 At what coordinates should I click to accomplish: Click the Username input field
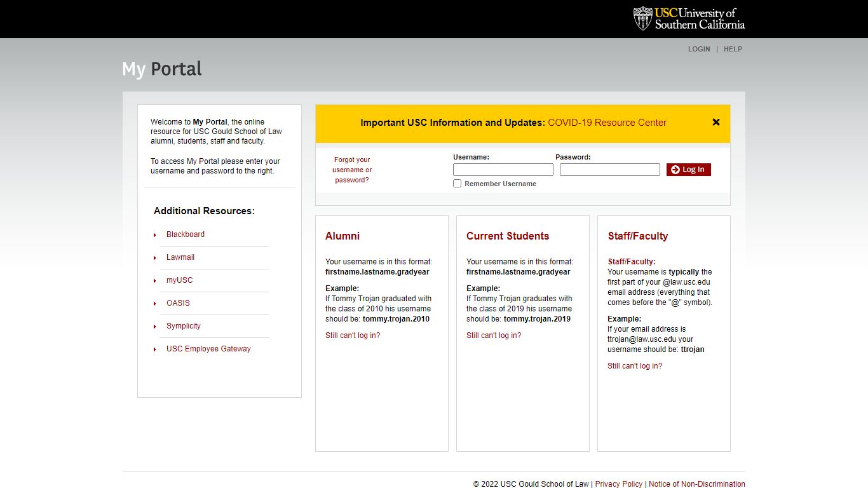coord(503,170)
